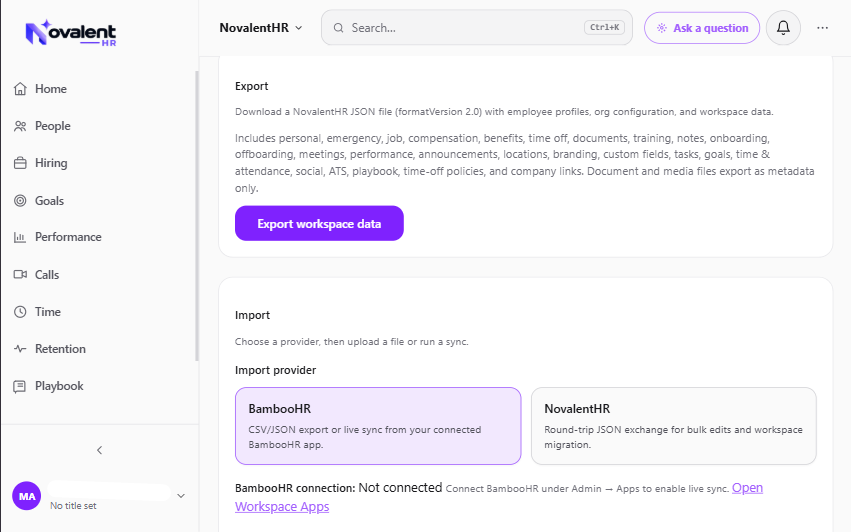Click Export workspace data button

point(319,223)
